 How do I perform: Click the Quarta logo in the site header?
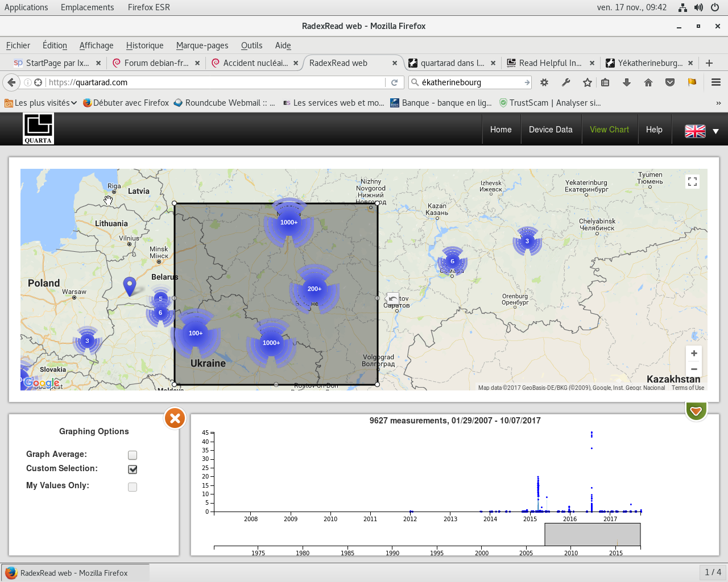(x=38, y=128)
